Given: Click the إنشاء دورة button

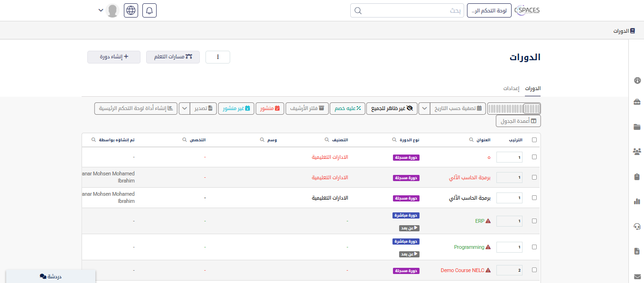Looking at the screenshot, I should tap(114, 57).
